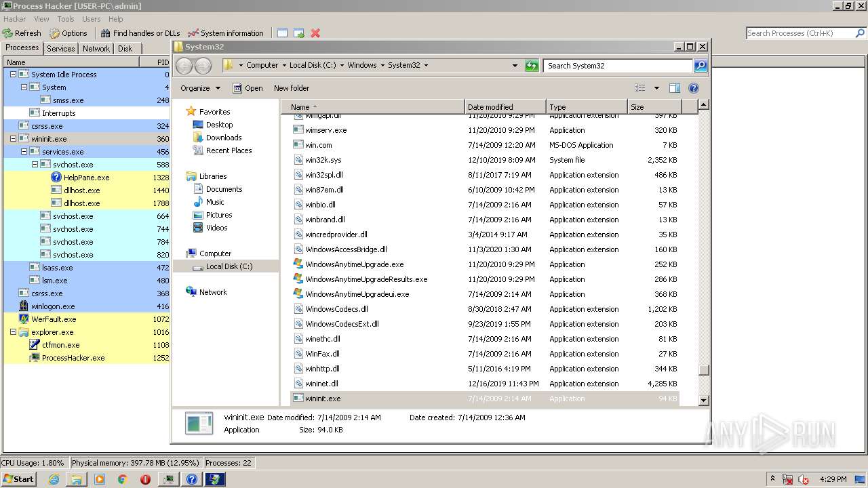Click the search magnifier button in Explorer
868x488 pixels.
pos(701,66)
